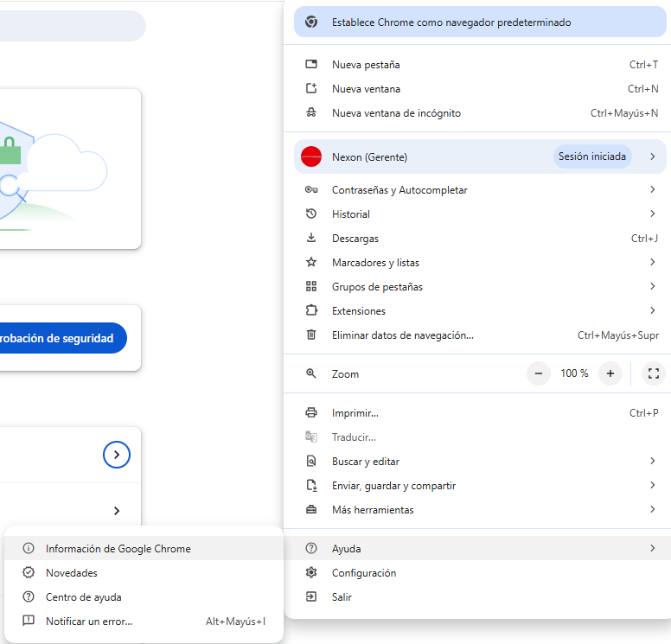The image size is (671, 644).
Task: Choose Notificar un error... submenu item
Action: [x=144, y=621]
